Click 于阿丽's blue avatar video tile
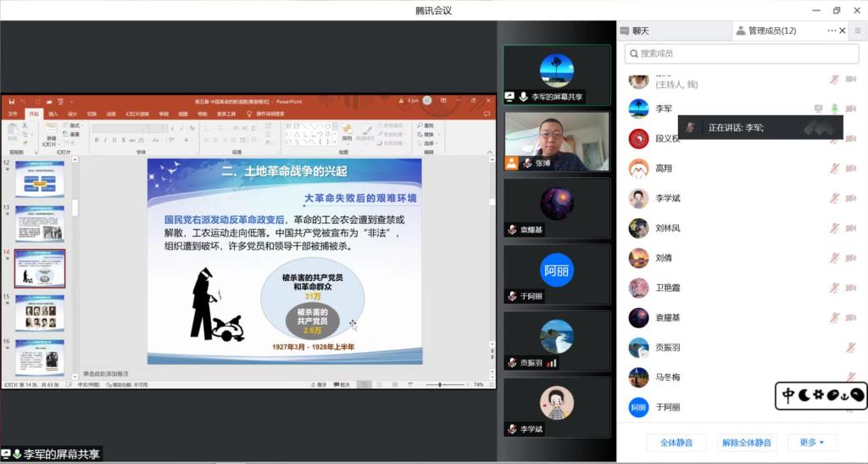This screenshot has width=868, height=464. (557, 271)
